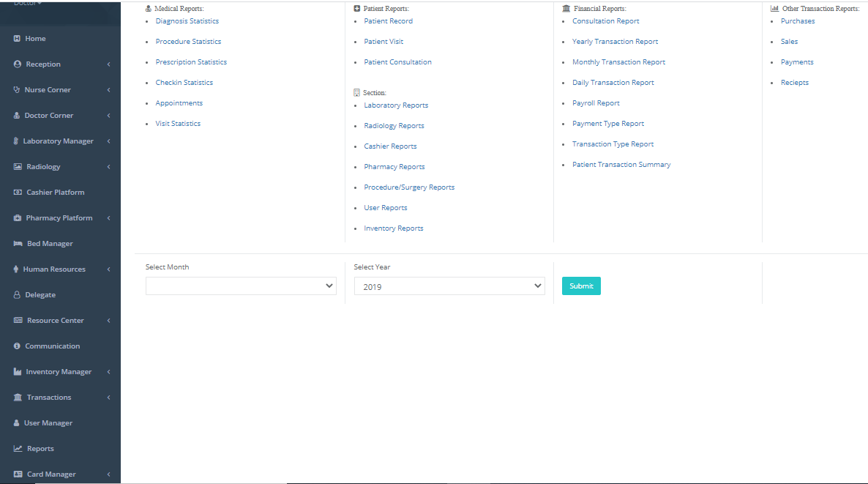This screenshot has width=868, height=484.
Task: Open Transactions menu in sidebar
Action: (49, 398)
